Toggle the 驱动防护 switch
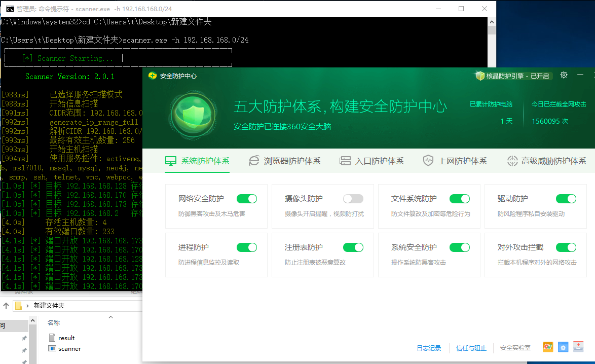The image size is (595, 364). pos(566,199)
